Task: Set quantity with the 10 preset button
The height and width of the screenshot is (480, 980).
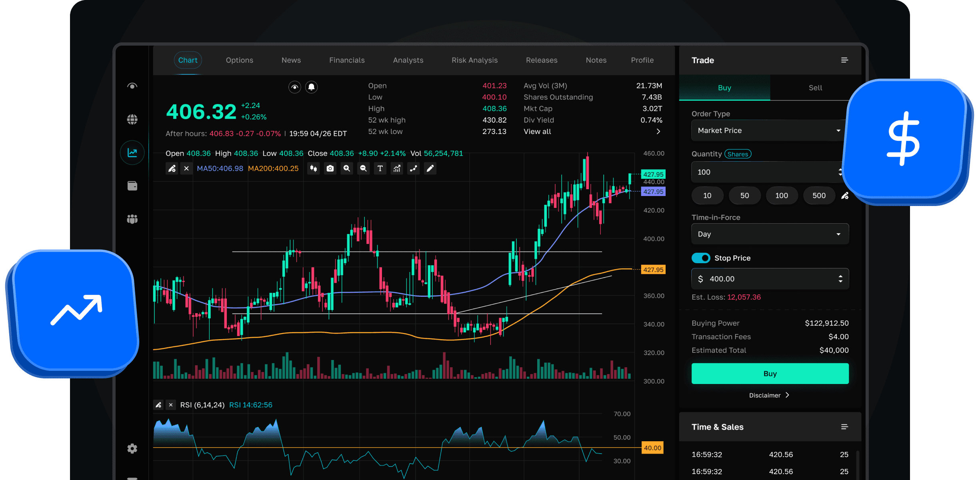Action: coord(707,196)
